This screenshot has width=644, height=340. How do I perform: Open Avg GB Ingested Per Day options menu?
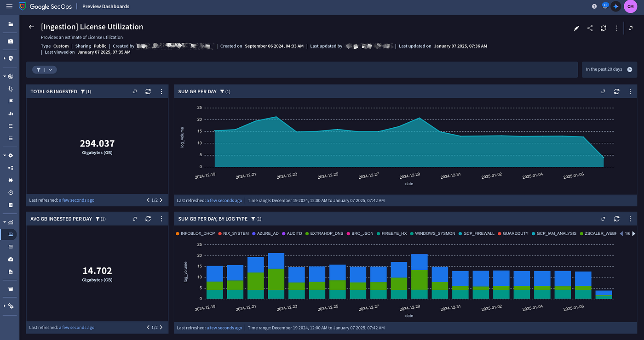161,219
